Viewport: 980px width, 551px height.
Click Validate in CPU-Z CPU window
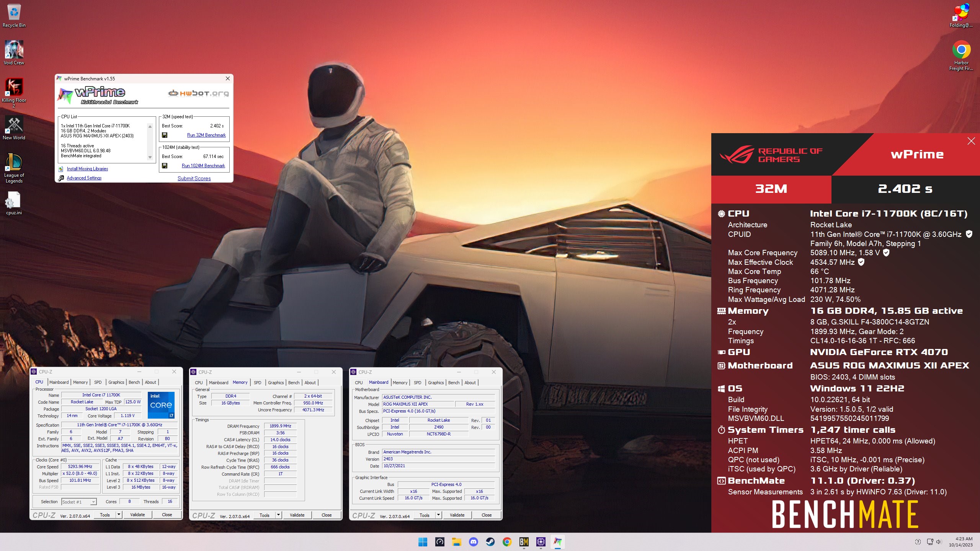click(x=137, y=515)
